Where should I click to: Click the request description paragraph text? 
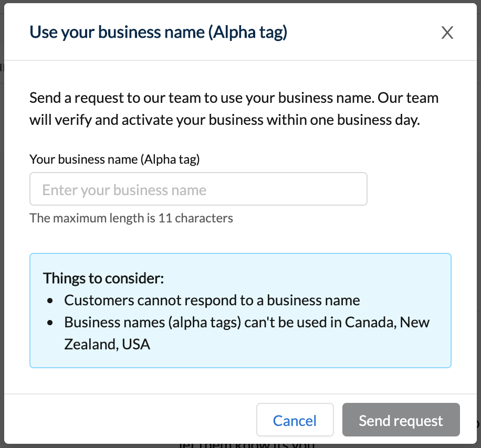click(234, 109)
